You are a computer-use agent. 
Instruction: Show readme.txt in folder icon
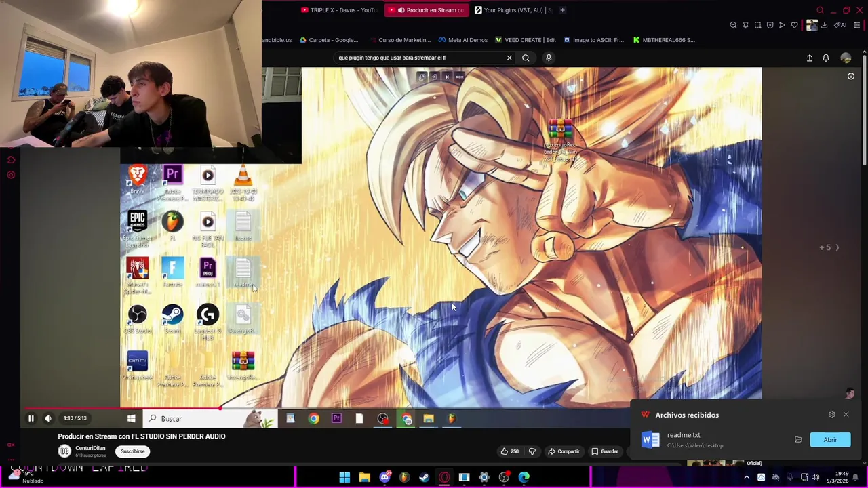(798, 440)
